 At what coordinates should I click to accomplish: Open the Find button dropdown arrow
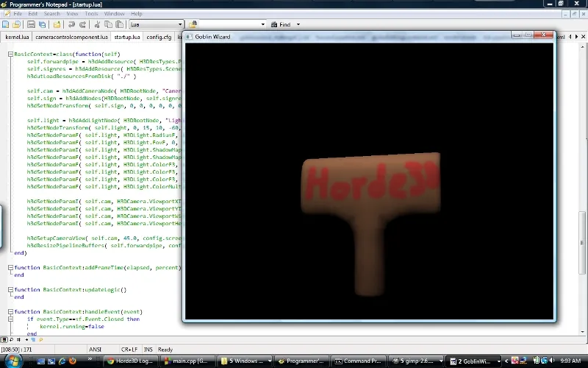coord(298,24)
